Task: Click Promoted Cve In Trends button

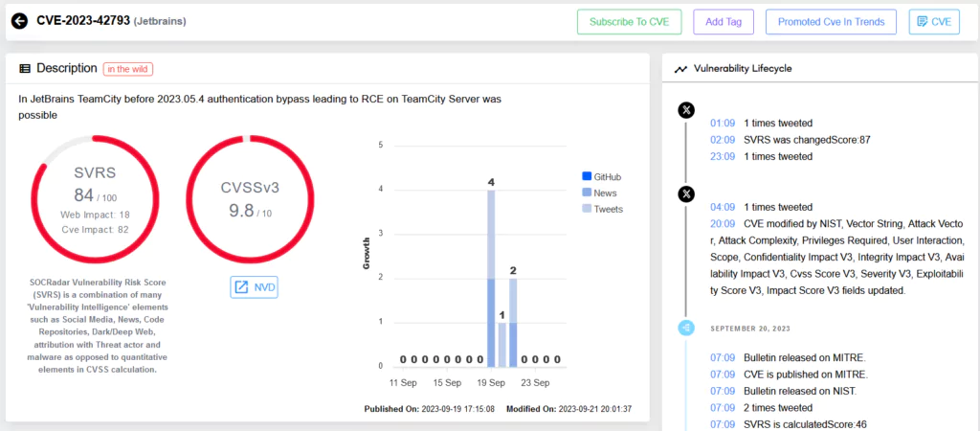Action: click(831, 22)
